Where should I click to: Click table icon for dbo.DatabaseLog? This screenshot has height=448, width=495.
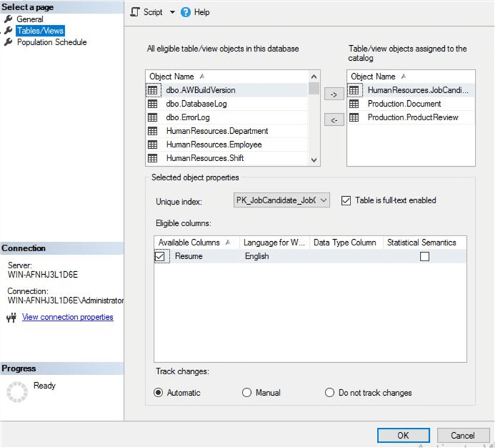pos(152,104)
